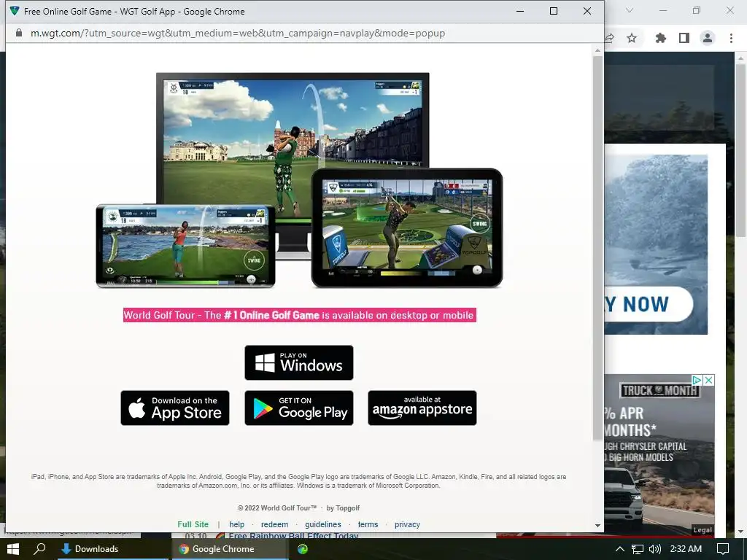
Task: Click the 2:32 AM taskbar clock
Action: (686, 549)
